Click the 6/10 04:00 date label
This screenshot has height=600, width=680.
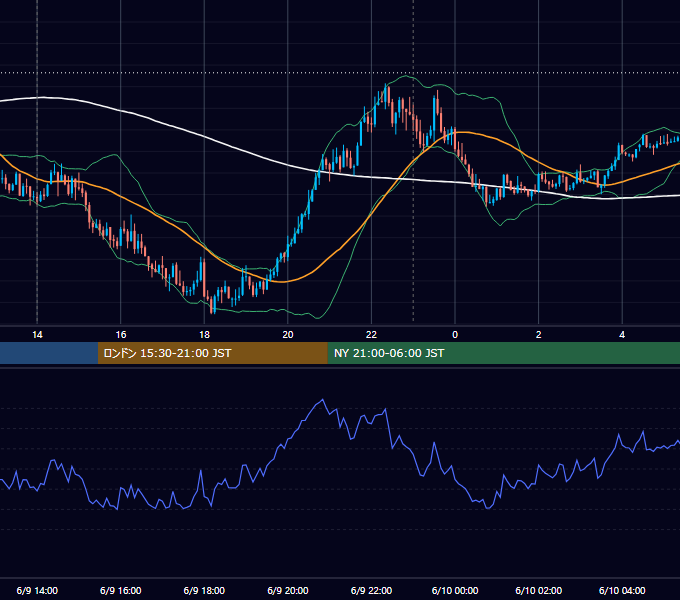tap(622, 590)
